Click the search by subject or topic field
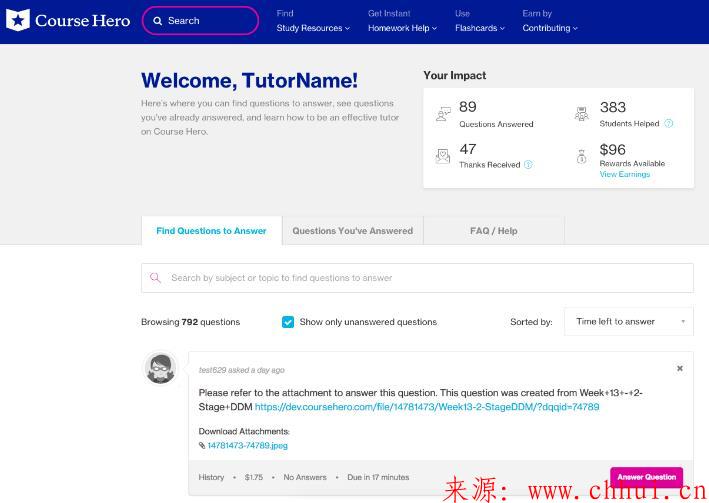Viewport: 709px width, 503px height. [417, 278]
